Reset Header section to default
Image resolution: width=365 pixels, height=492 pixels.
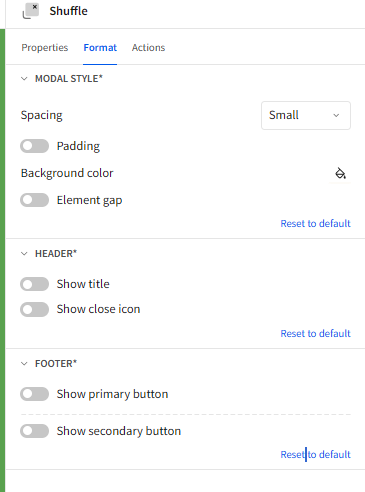tap(315, 333)
